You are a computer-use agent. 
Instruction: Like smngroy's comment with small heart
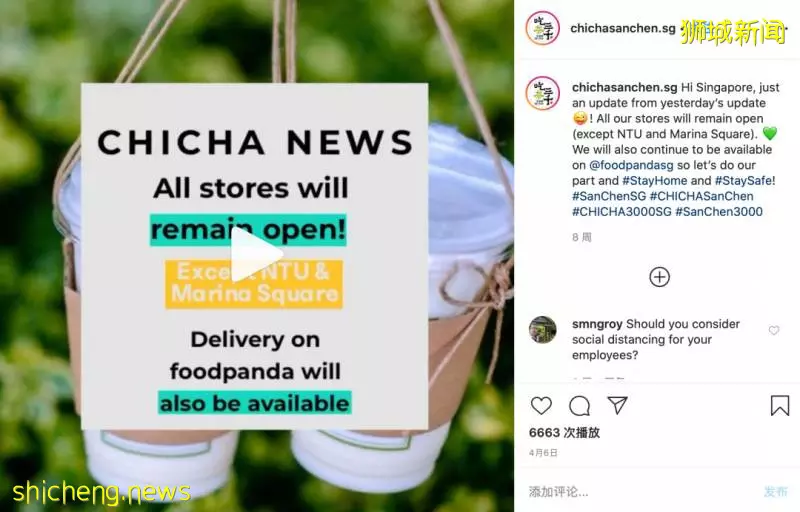click(x=774, y=330)
